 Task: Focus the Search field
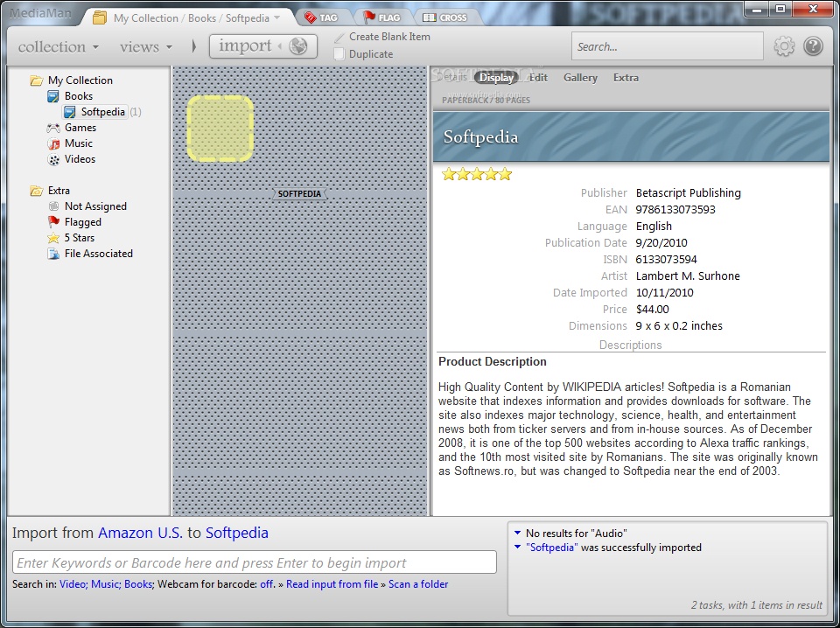point(667,46)
